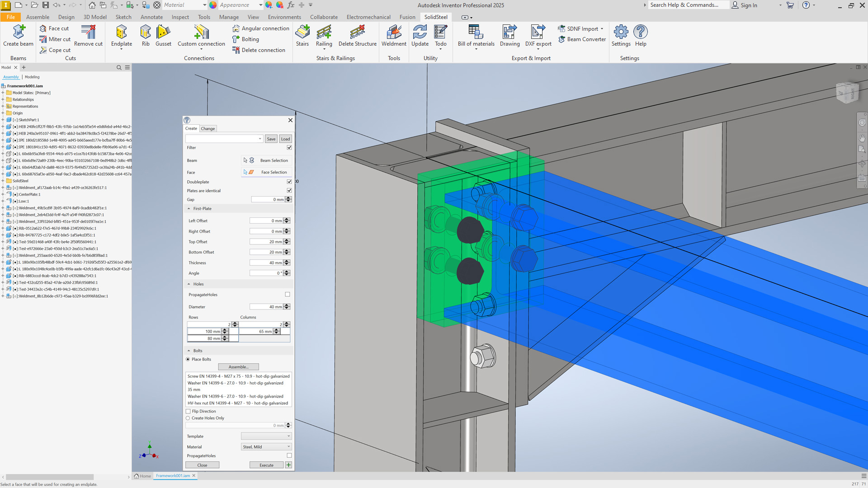Open SolidSteel Settings gear icon

pyautogui.click(x=621, y=33)
